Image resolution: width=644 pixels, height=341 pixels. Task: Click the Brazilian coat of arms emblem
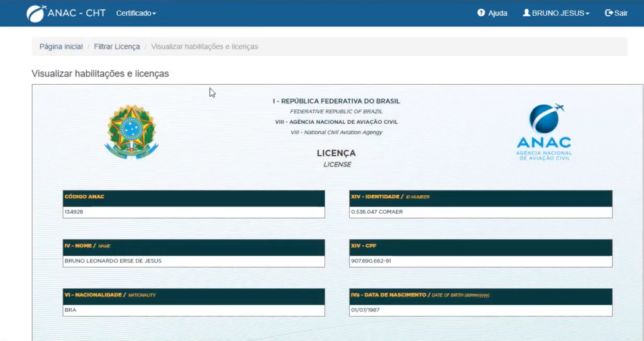[x=131, y=132]
